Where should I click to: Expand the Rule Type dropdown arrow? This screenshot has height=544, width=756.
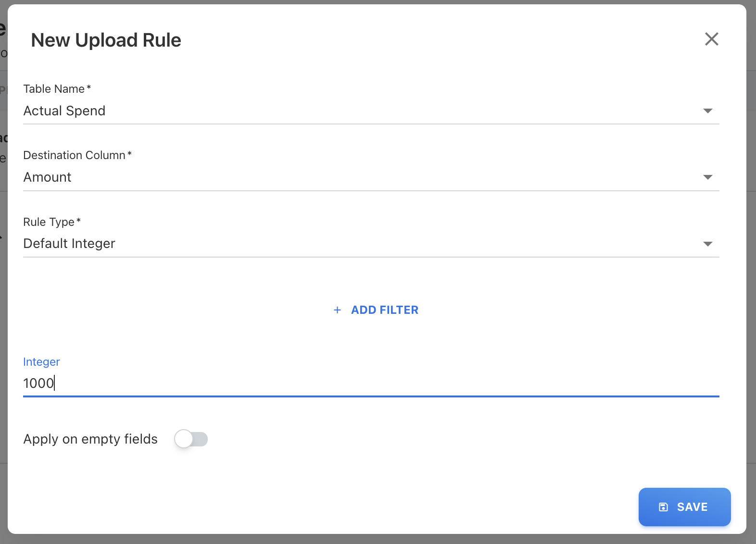click(707, 244)
